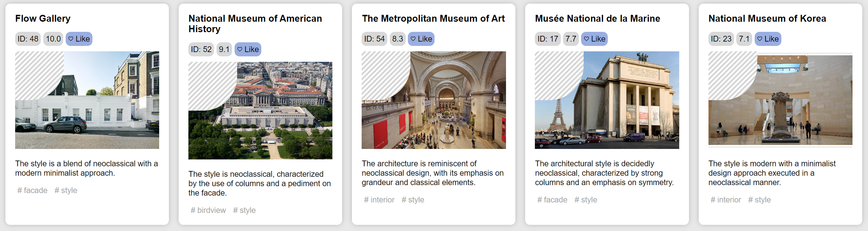Click #interior tag under Metropolitan Museum
This screenshot has width=868, height=231.
tap(379, 200)
